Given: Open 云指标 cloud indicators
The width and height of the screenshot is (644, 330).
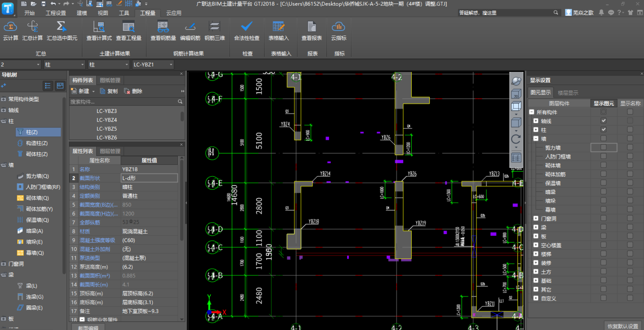Looking at the screenshot, I should point(338,31).
